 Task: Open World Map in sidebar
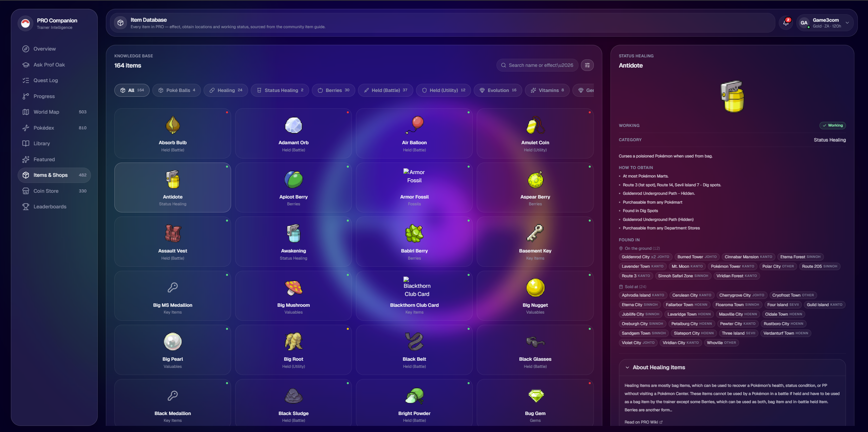click(46, 112)
